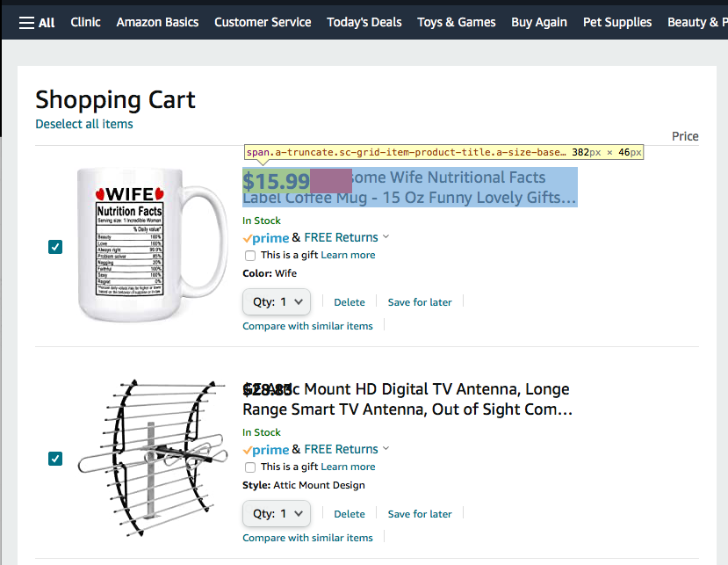This screenshot has width=728, height=565.
Task: Expand FREE Returns chevron for antenna
Action: coord(386,449)
